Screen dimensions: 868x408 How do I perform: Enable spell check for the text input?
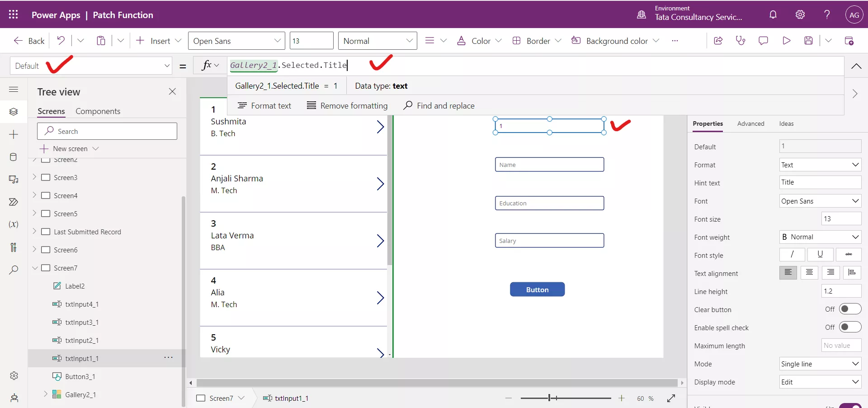[849, 327]
